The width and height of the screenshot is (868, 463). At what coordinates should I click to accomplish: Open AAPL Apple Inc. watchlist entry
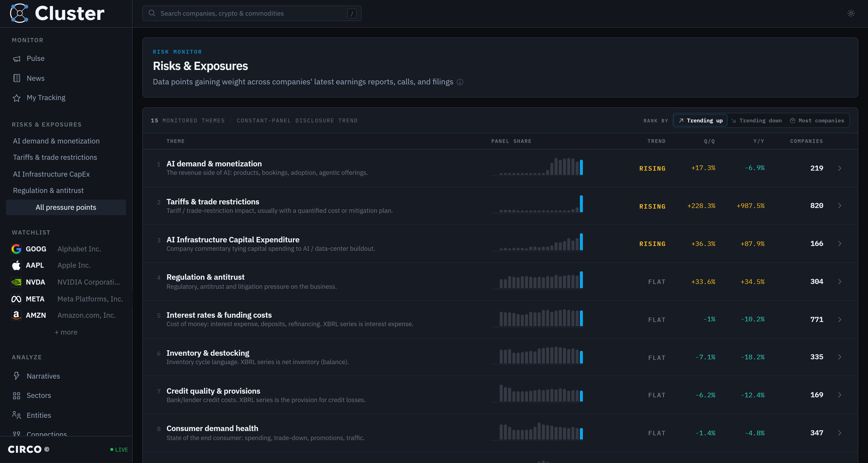66,265
